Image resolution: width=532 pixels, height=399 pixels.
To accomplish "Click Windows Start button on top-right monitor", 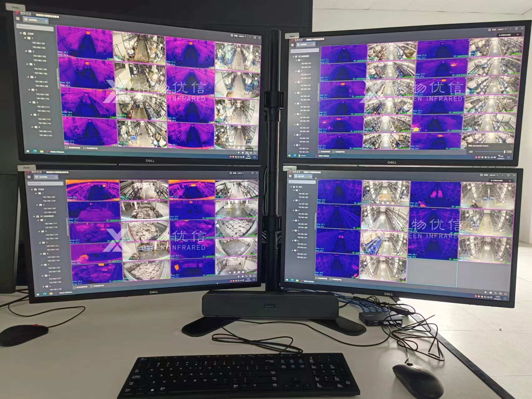I will [x=289, y=155].
